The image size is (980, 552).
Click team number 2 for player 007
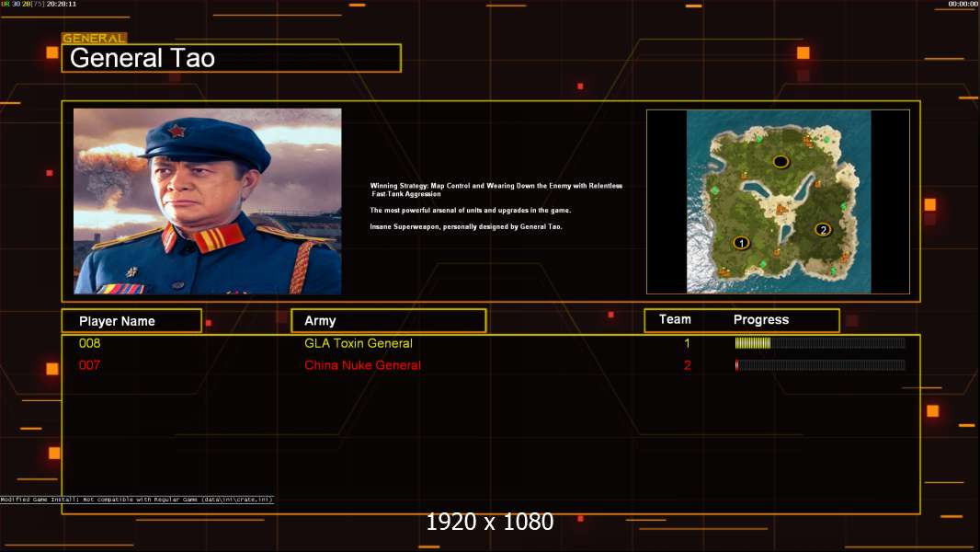point(687,365)
